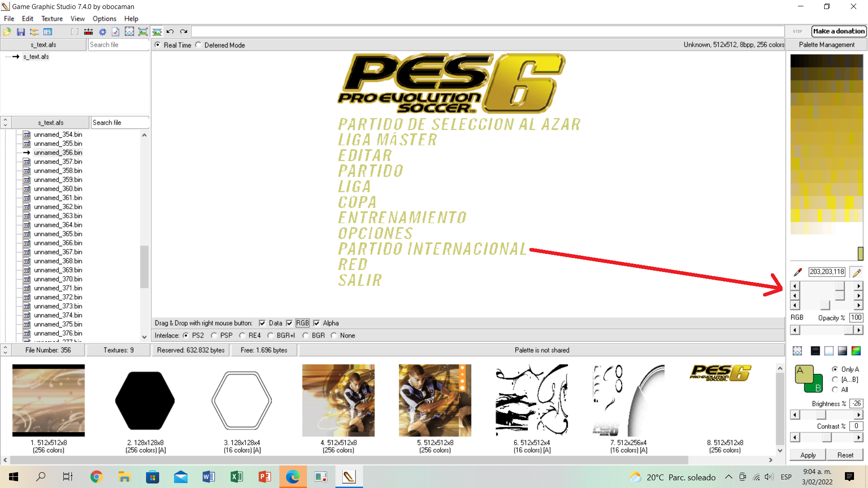Click the red bar measure icon
The height and width of the screenshot is (488, 868).
(89, 32)
